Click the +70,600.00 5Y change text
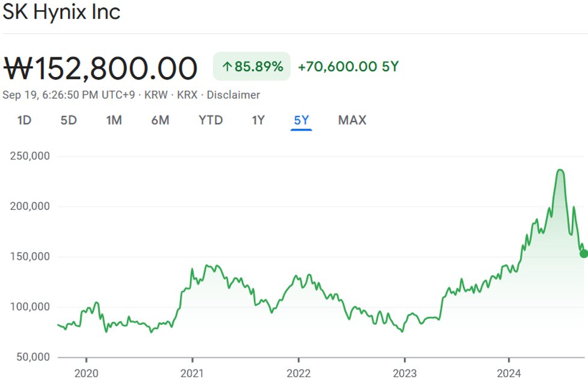 click(x=348, y=67)
